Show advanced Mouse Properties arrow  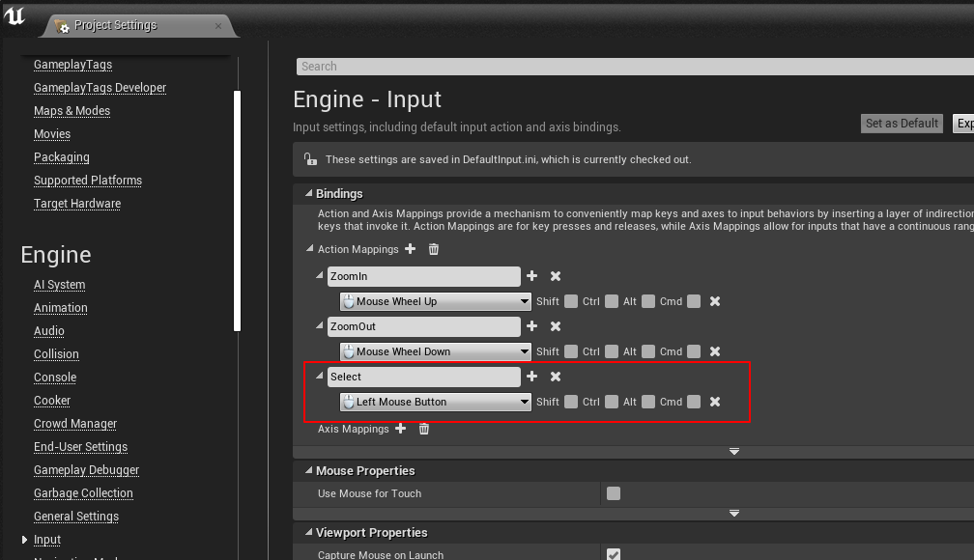734,514
